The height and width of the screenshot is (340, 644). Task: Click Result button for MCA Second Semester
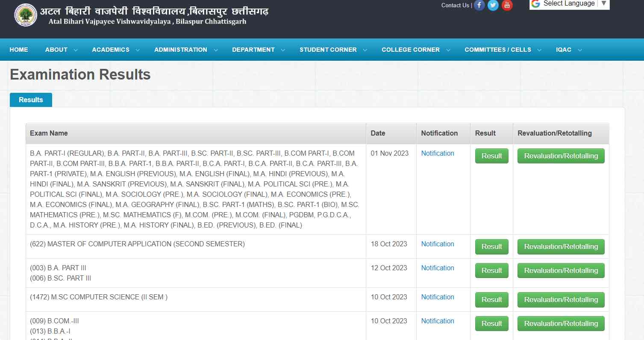pos(491,246)
